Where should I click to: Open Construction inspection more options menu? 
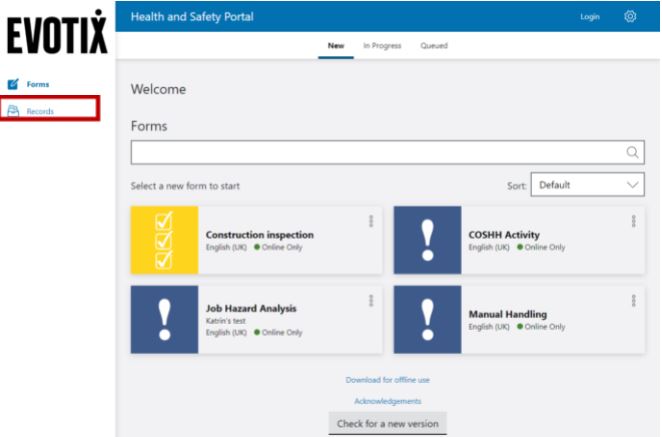[x=371, y=221]
